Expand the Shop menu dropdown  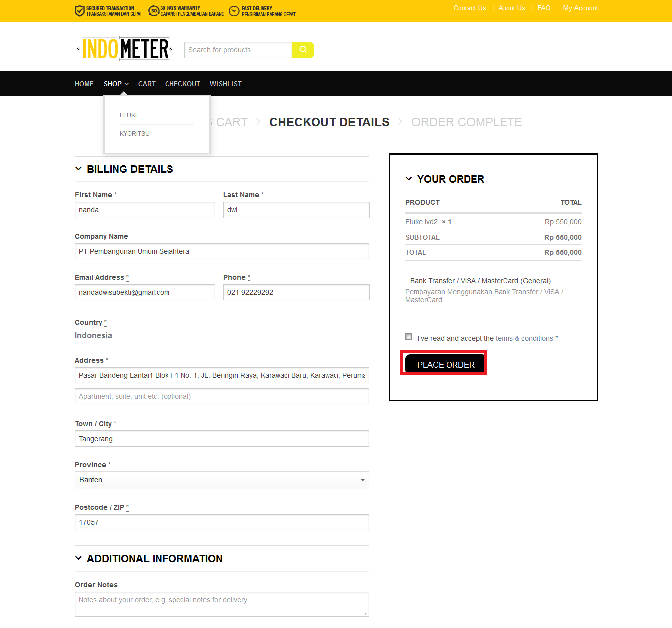pos(116,84)
